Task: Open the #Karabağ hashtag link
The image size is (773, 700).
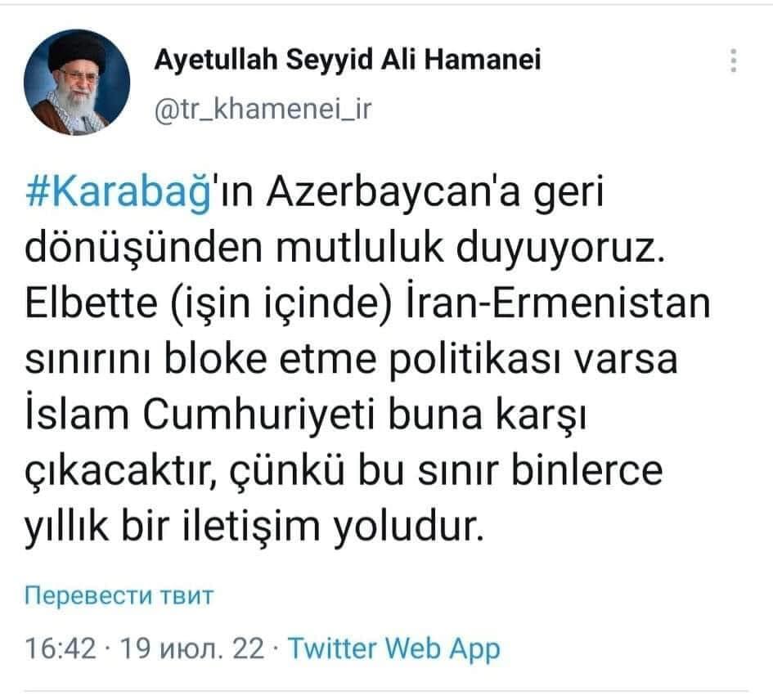Action: [x=119, y=192]
